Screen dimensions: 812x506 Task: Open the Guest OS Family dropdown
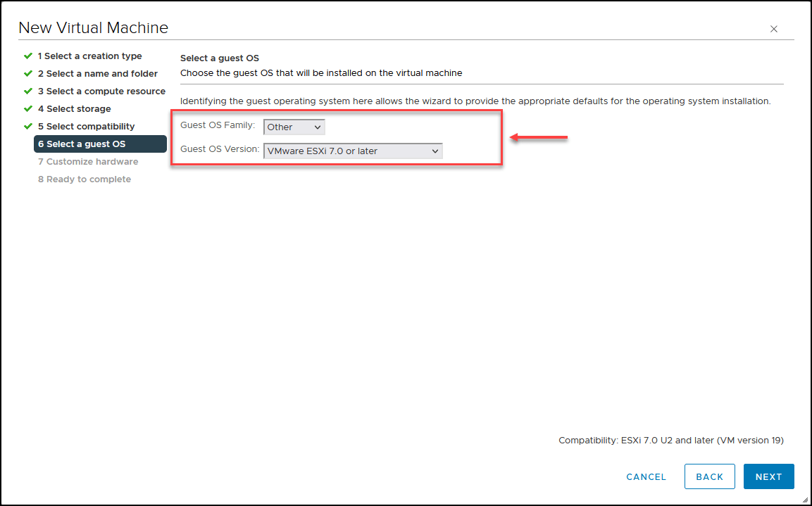[294, 127]
